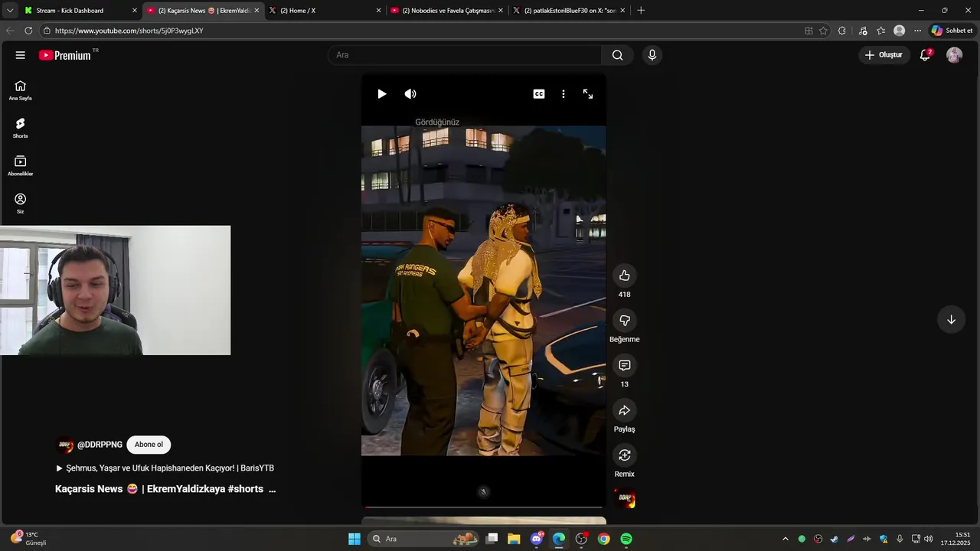Open the media control music icon
980x551 pixels.
coord(863,31)
